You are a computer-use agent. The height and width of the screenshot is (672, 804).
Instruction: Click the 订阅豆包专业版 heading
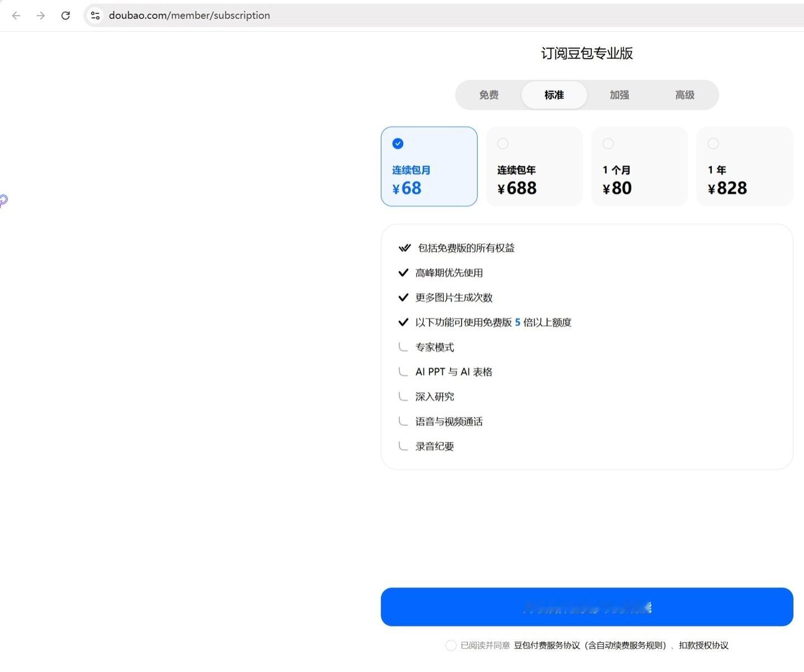(587, 54)
